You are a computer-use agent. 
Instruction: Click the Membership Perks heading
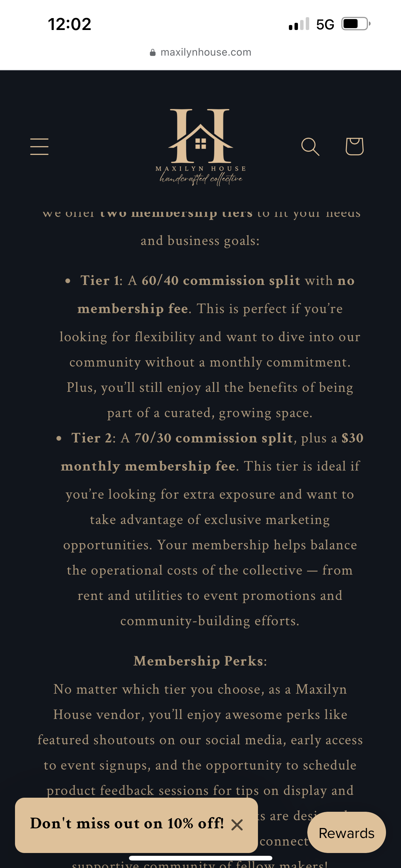tap(198, 661)
